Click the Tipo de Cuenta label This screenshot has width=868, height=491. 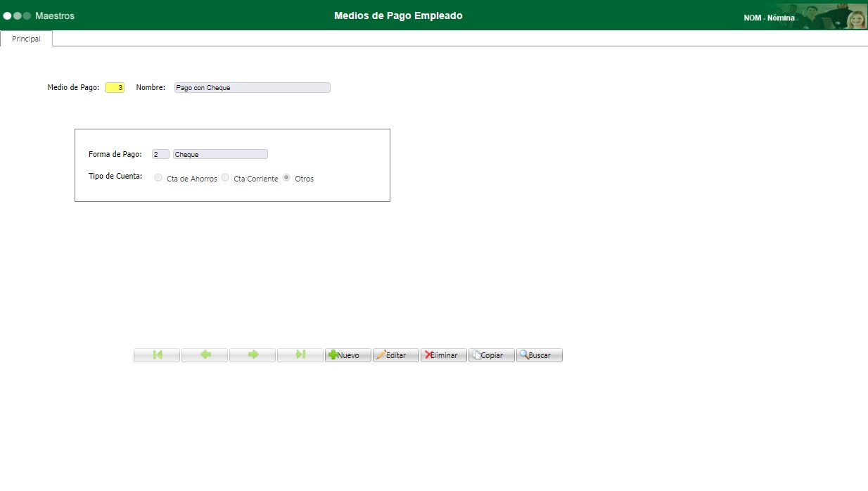pyautogui.click(x=115, y=176)
